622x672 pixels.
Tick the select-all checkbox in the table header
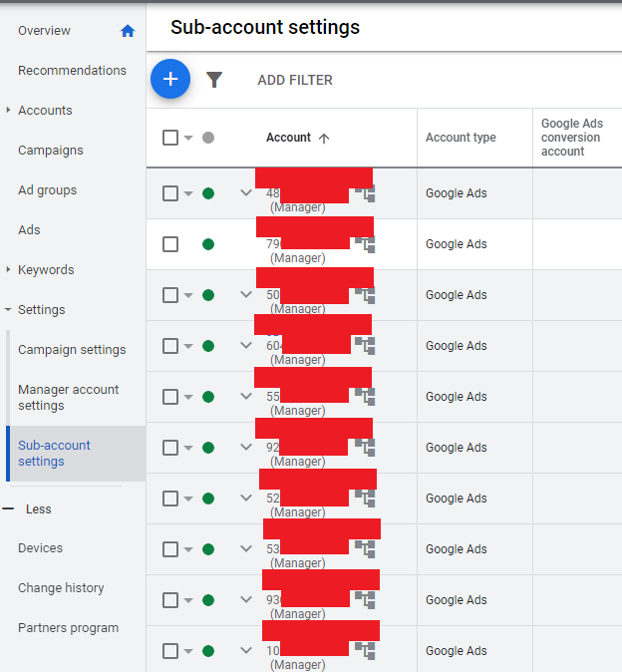coord(170,138)
